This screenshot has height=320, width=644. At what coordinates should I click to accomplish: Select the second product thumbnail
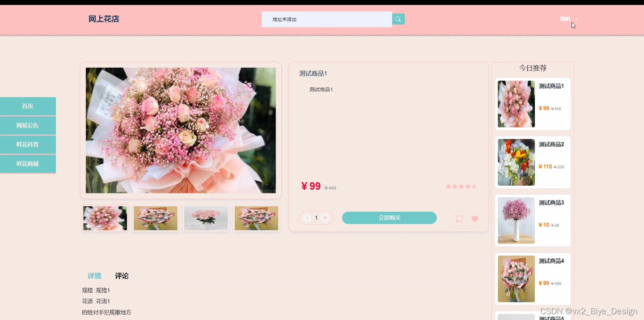pos(156,218)
